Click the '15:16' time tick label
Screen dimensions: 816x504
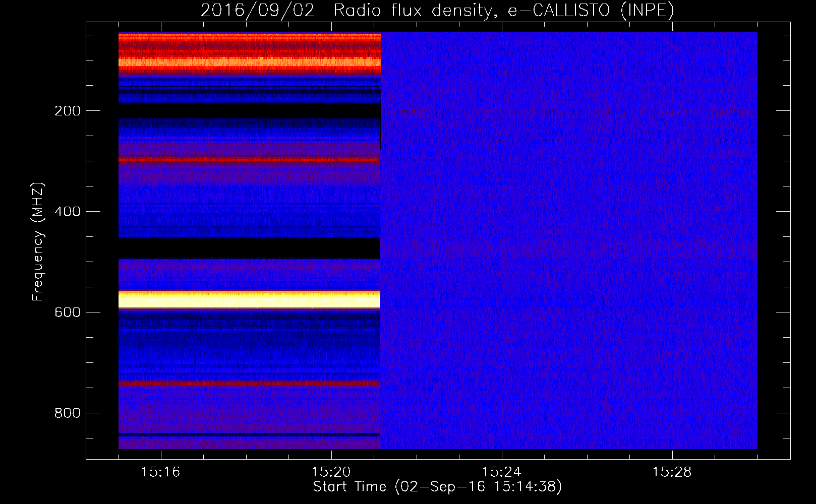[x=160, y=472]
